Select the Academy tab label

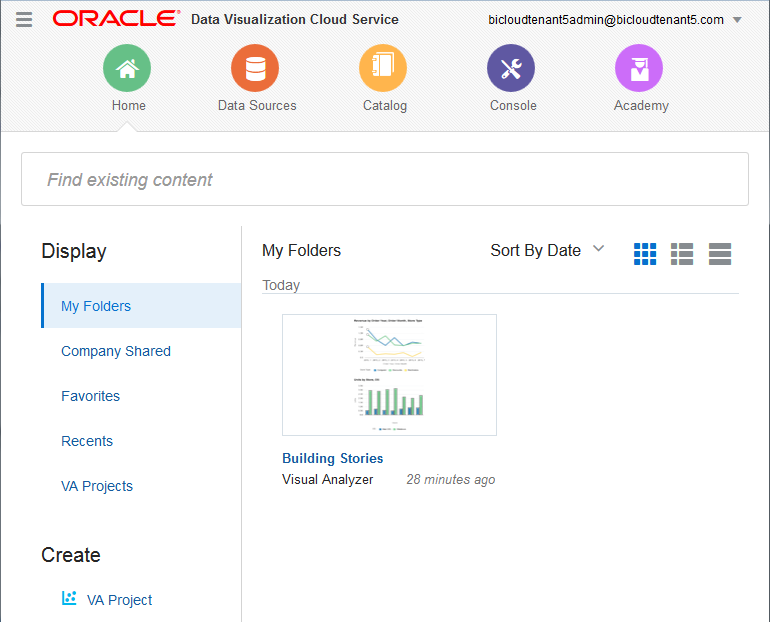[x=641, y=106]
